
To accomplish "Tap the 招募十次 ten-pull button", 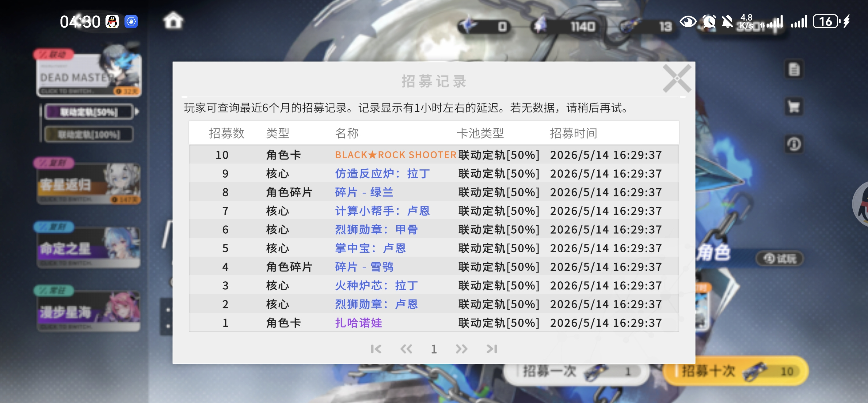I will click(736, 372).
